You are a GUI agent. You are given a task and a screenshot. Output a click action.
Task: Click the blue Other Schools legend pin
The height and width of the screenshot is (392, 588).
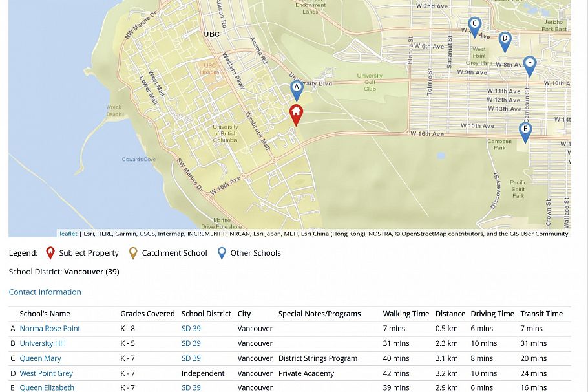(x=222, y=252)
